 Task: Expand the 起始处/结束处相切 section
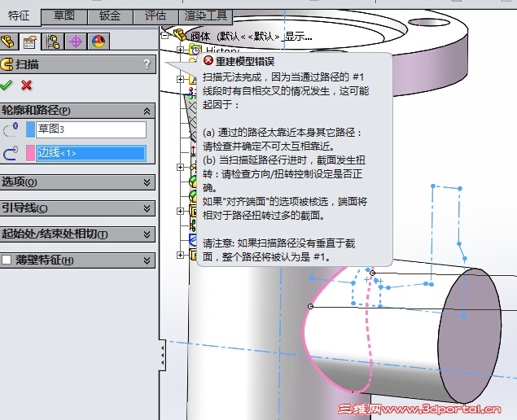pos(147,234)
